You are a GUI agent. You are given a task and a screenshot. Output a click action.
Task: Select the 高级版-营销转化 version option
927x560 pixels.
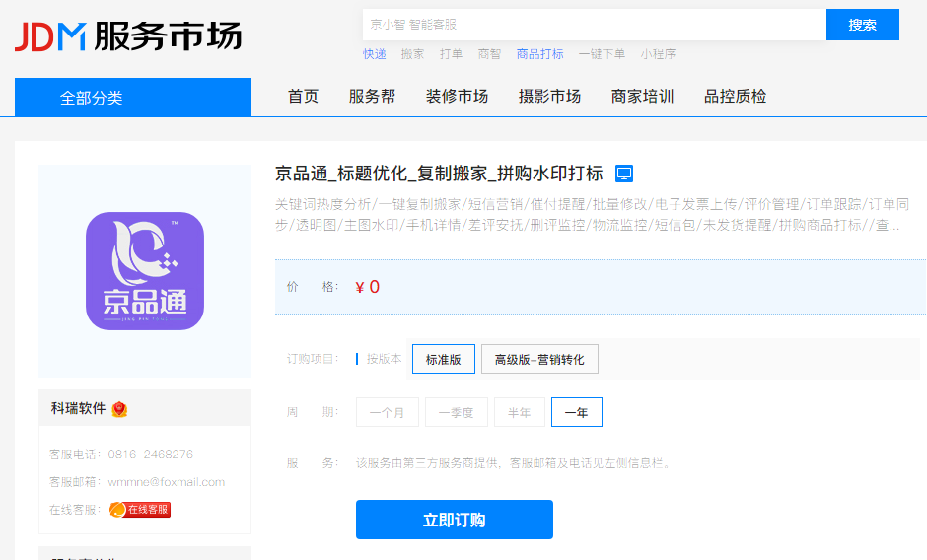[539, 359]
